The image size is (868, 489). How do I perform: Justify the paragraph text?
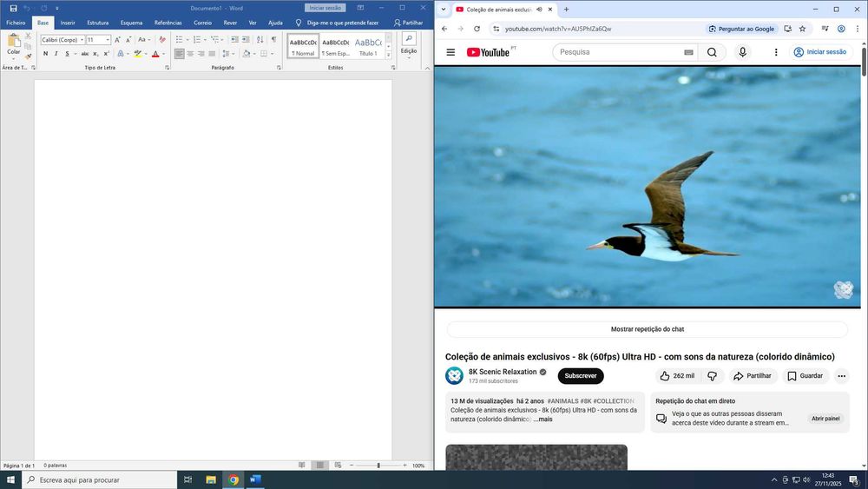tap(212, 54)
